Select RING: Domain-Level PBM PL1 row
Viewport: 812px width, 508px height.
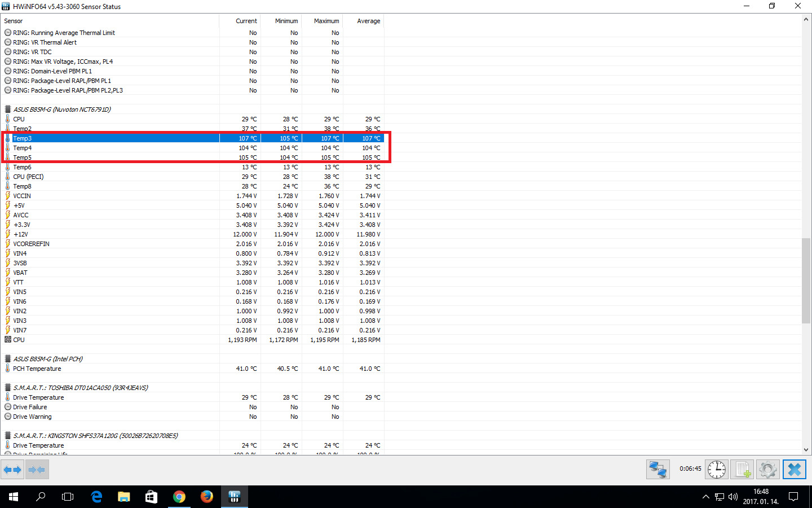click(193, 71)
